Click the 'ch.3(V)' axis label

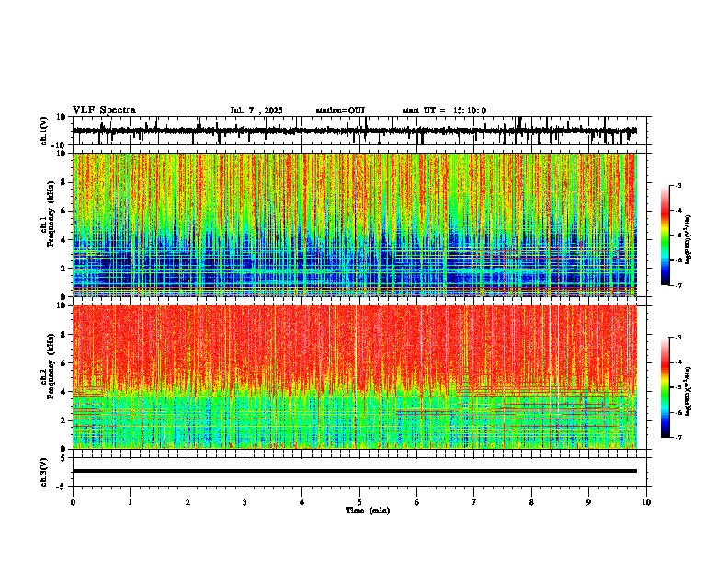(x=44, y=472)
